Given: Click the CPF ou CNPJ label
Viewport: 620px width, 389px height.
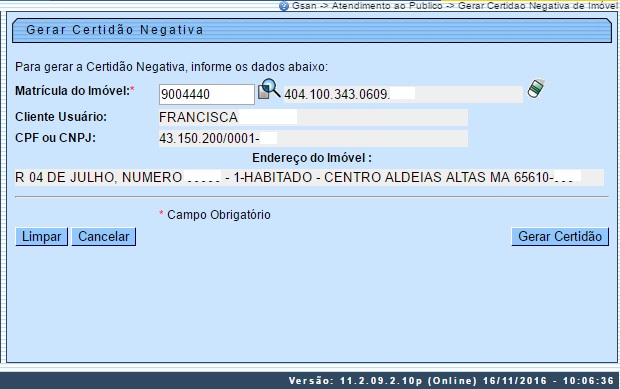Looking at the screenshot, I should [x=55, y=138].
